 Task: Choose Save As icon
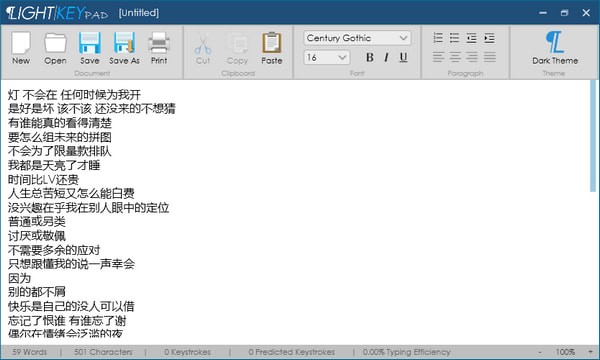click(x=124, y=48)
